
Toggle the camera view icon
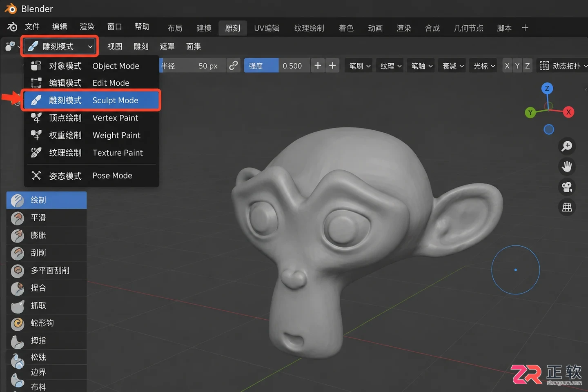pos(567,187)
